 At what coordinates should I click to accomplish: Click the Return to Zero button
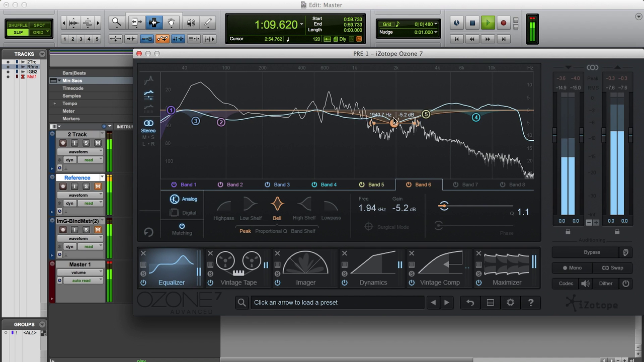[x=456, y=39]
